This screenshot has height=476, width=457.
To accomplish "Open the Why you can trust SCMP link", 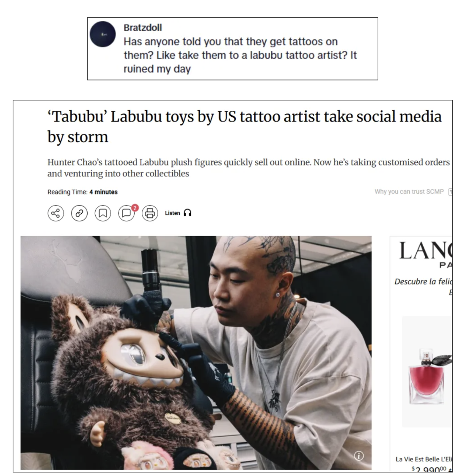I will [x=409, y=192].
